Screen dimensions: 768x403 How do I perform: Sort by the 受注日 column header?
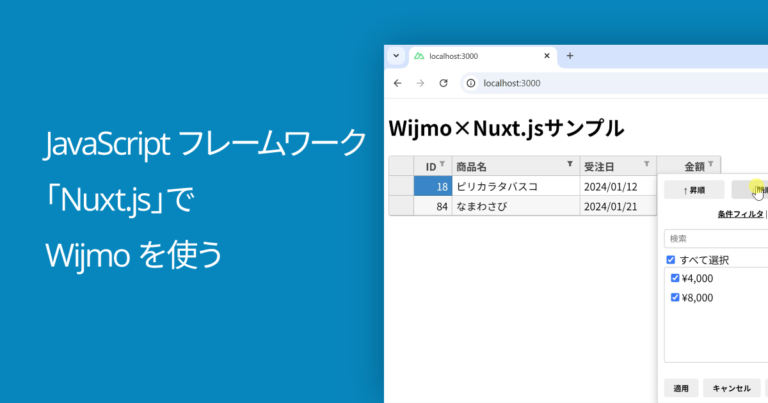[x=619, y=166]
